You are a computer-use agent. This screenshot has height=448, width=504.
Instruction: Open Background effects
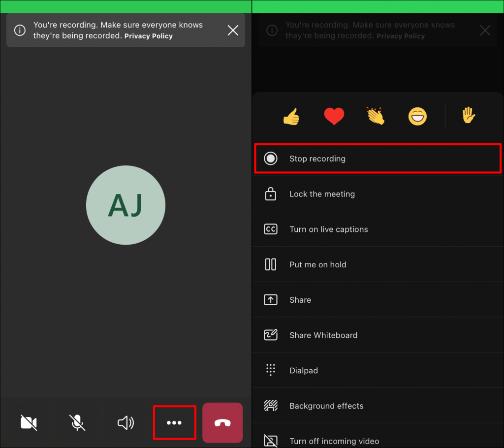coord(326,406)
